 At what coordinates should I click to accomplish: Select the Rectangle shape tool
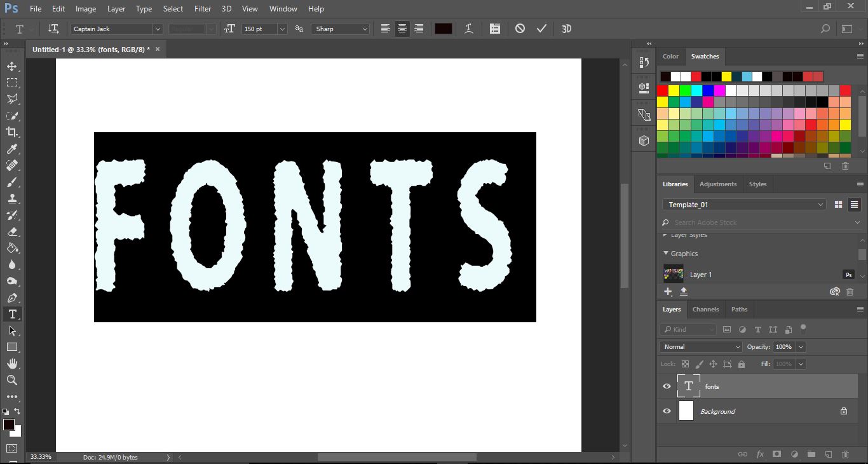(12, 347)
